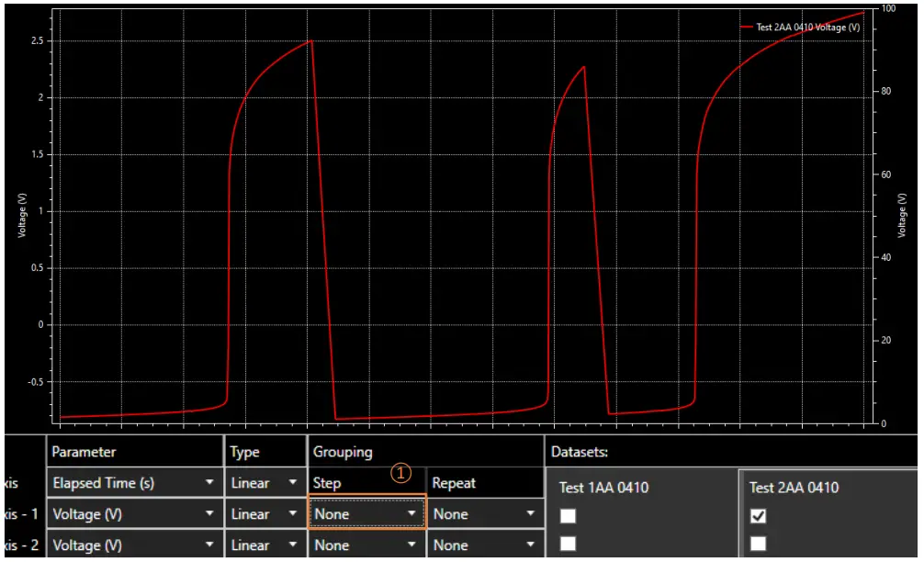Screen dimensions: 924x562
Task: Check Test 2AA 0410 on Axis 2
Action: point(759,543)
